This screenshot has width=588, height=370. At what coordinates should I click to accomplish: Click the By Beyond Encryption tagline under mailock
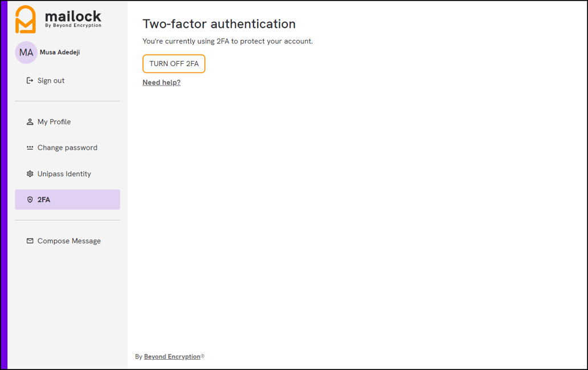[73, 25]
